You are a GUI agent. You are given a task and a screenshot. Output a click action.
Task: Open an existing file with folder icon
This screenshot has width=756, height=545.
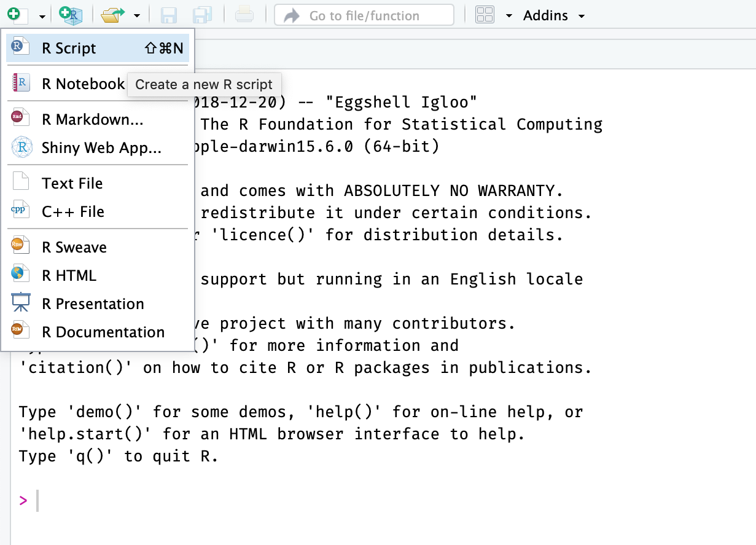pos(113,15)
